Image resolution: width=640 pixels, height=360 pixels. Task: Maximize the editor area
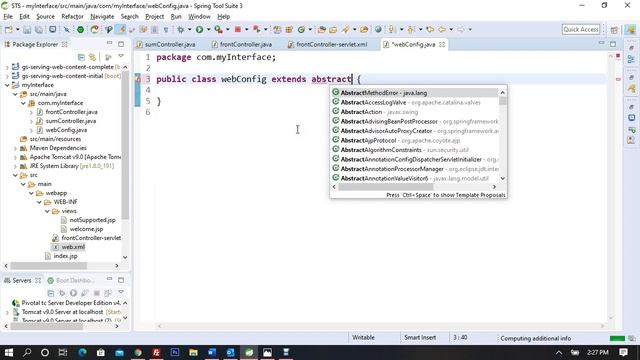tap(613, 44)
